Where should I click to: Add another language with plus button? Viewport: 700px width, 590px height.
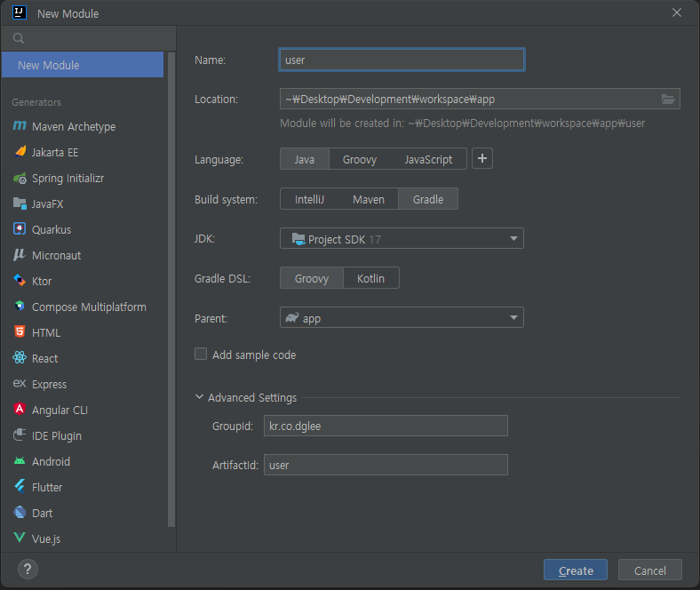(x=482, y=158)
